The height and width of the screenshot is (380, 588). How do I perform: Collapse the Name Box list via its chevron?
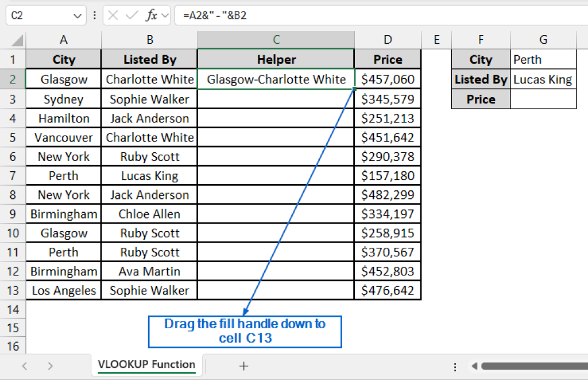pos(77,16)
